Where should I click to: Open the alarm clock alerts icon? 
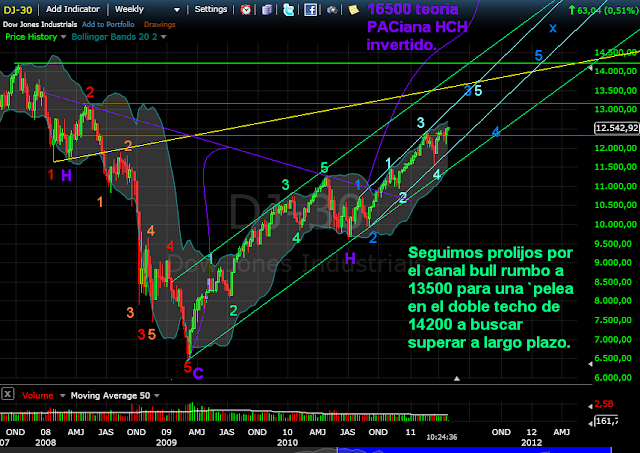point(245,9)
